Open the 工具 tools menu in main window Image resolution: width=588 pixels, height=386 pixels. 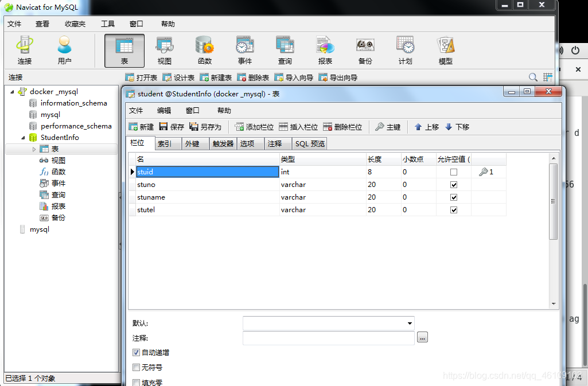pos(108,24)
